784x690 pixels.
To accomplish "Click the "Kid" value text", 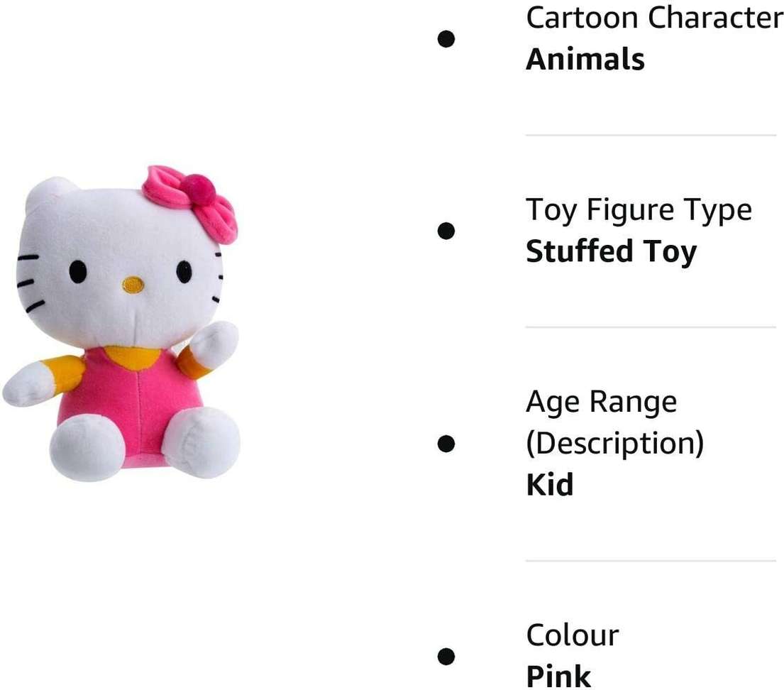I will (x=550, y=485).
